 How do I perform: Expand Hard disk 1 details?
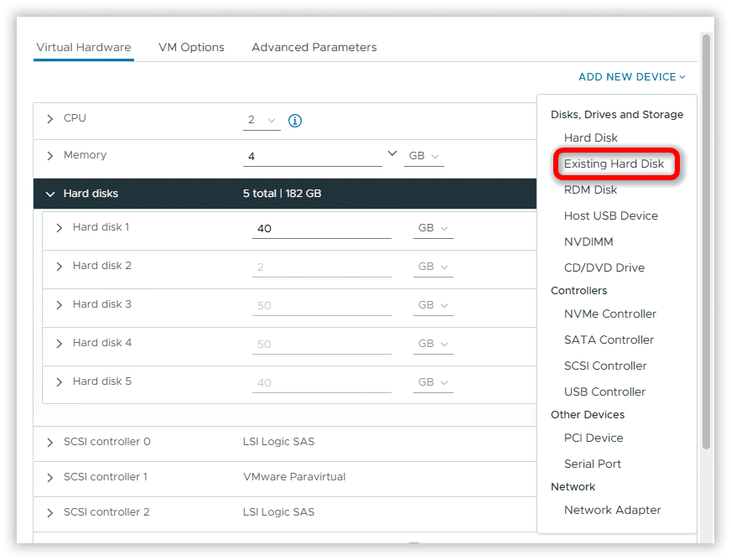tap(60, 228)
